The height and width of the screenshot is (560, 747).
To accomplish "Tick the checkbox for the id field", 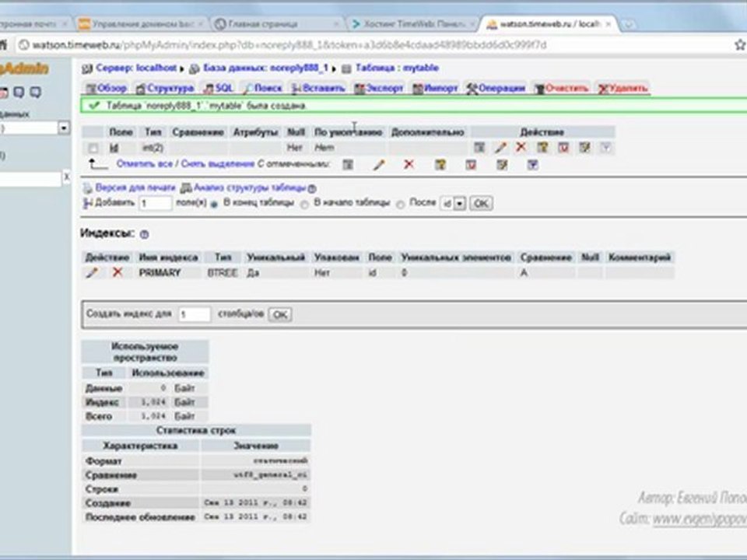I will tap(93, 148).
